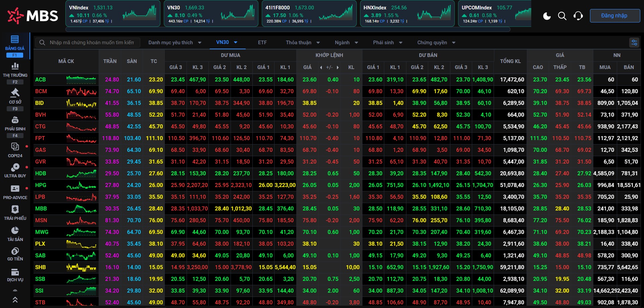Select the VN30 tab label
The image size is (644, 308).
pos(222,42)
